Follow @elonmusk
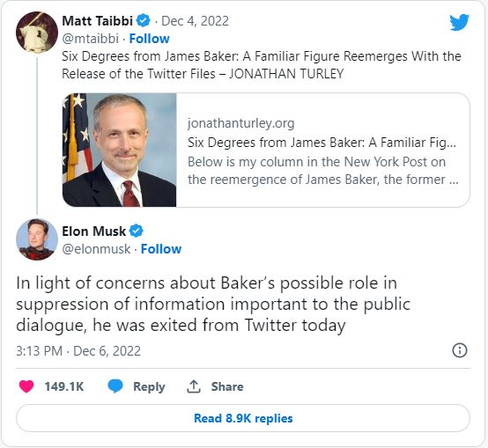This screenshot has height=448, width=488. click(161, 249)
